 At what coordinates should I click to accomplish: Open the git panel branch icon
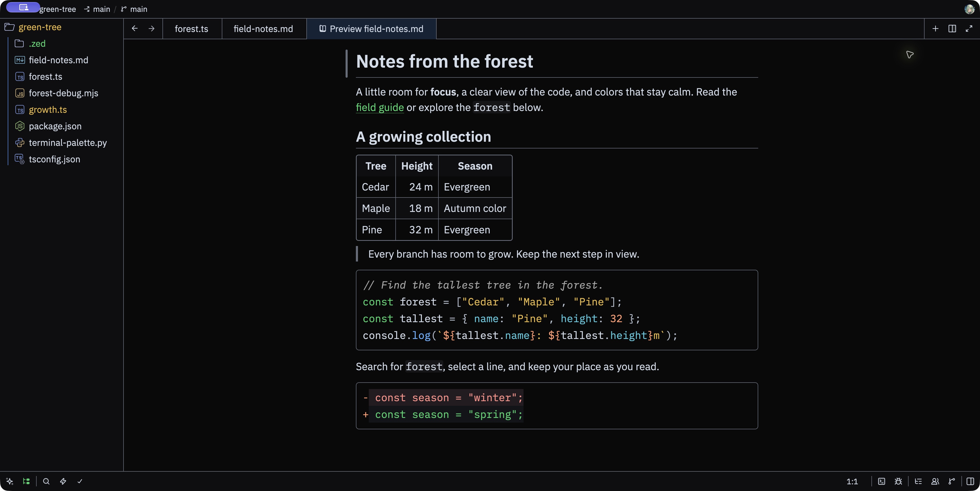(952, 481)
